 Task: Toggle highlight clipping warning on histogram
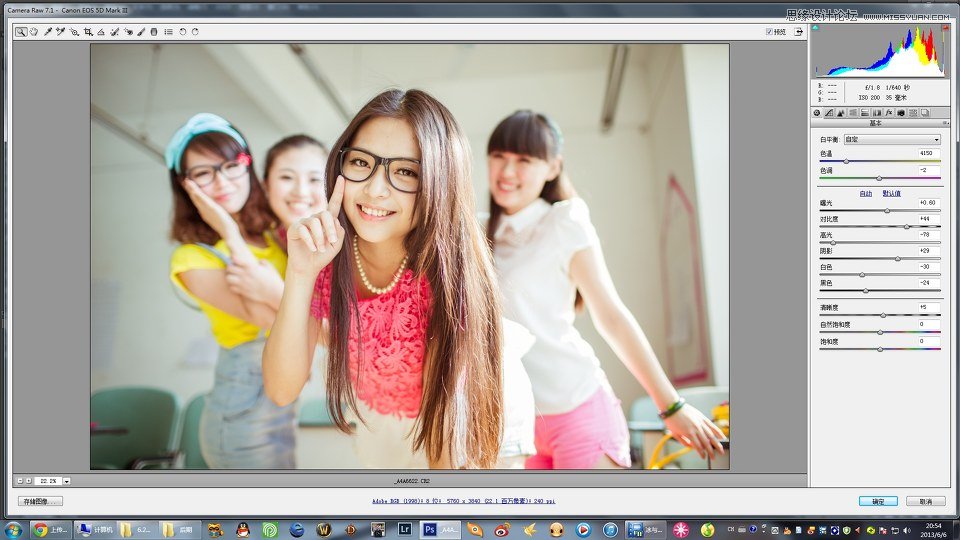(946, 28)
